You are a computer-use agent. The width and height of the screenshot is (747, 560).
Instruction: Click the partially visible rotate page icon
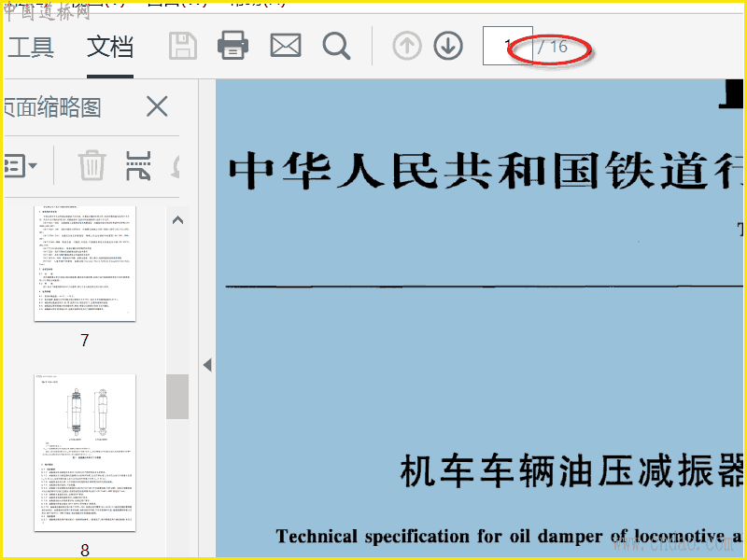coord(176,167)
